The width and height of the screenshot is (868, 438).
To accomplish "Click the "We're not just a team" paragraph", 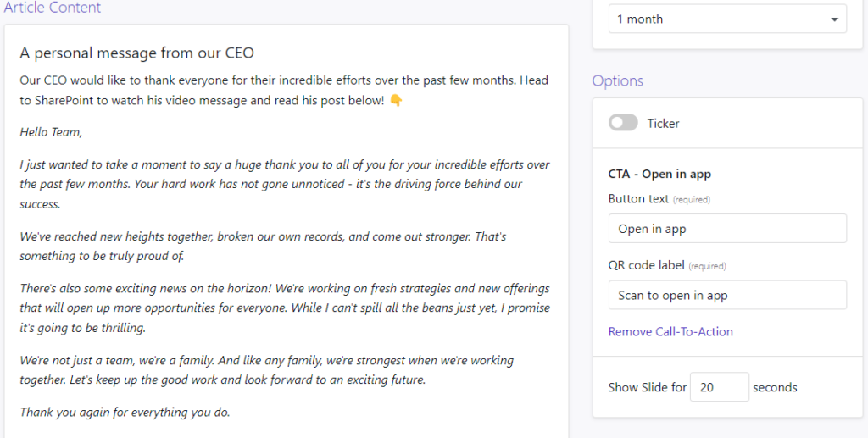I will 267,370.
